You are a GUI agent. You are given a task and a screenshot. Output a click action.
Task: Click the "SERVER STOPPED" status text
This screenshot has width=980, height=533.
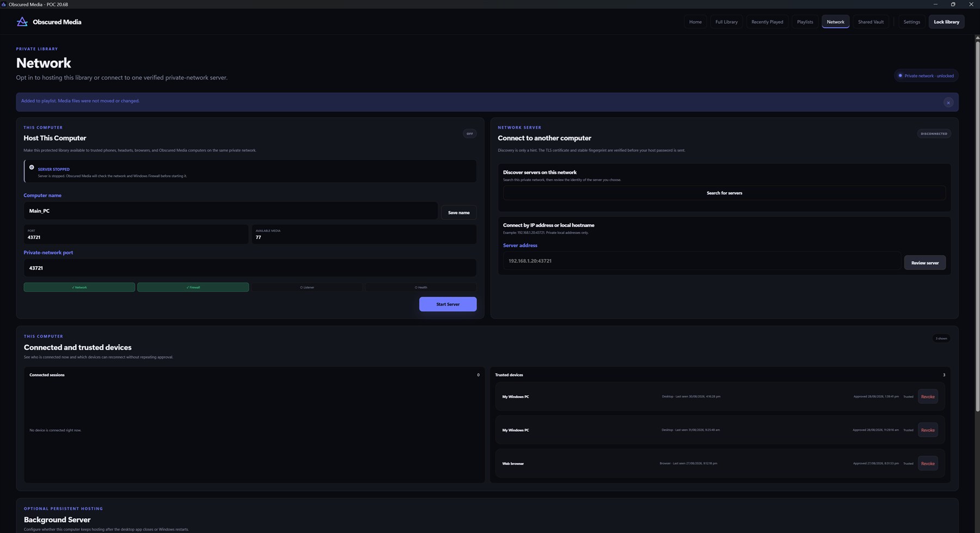(53, 169)
